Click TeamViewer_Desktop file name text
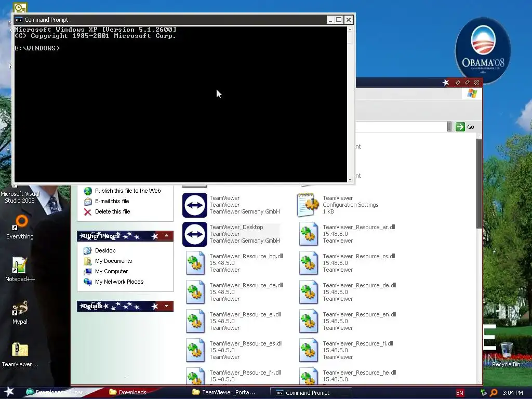532x399 pixels. tap(236, 227)
